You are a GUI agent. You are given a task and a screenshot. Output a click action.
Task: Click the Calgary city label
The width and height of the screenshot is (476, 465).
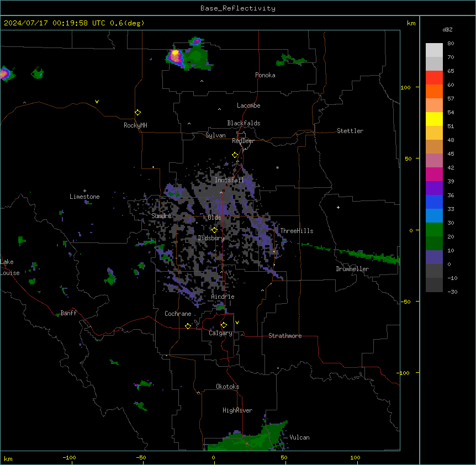[220, 333]
